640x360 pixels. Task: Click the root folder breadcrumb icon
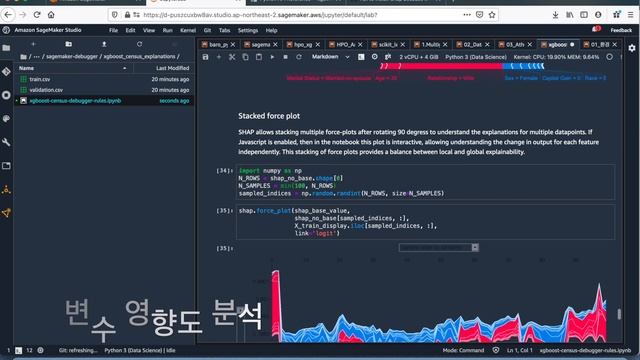tap(23, 57)
